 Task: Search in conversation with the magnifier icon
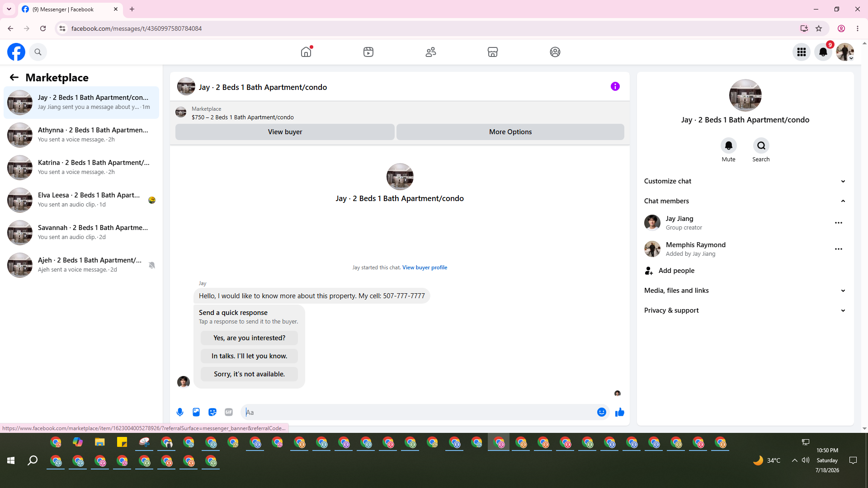(761, 145)
